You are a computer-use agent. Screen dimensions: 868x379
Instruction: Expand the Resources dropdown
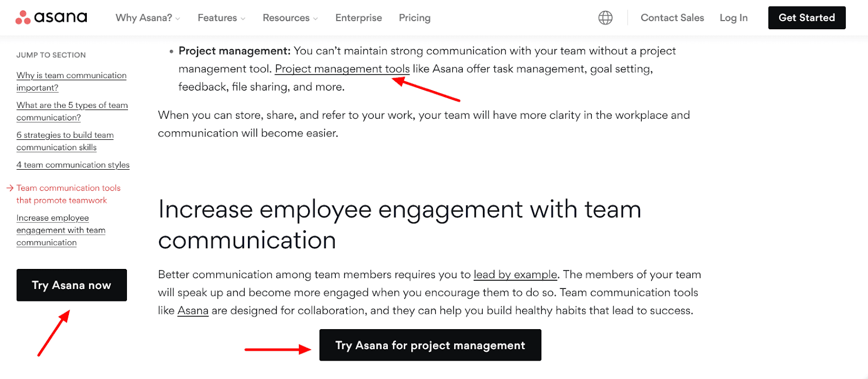tap(286, 17)
